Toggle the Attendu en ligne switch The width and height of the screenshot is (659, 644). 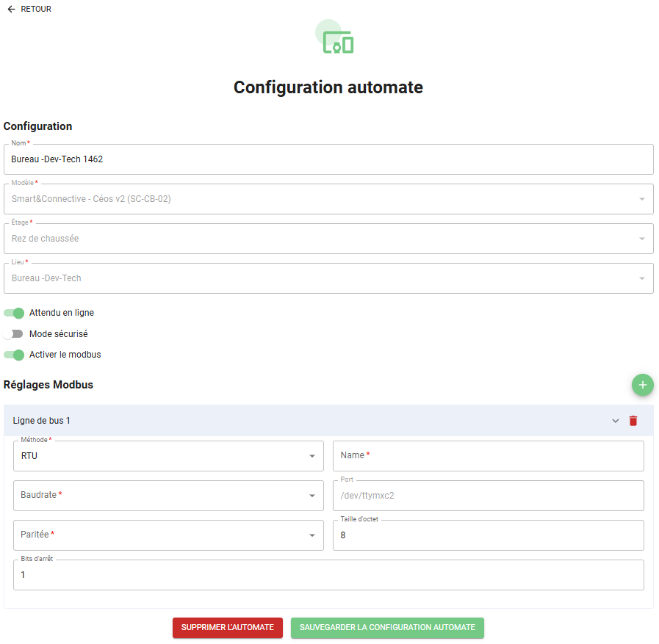click(x=14, y=313)
